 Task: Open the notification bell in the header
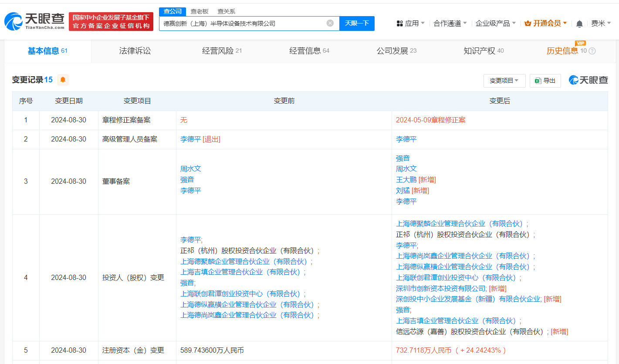click(579, 24)
